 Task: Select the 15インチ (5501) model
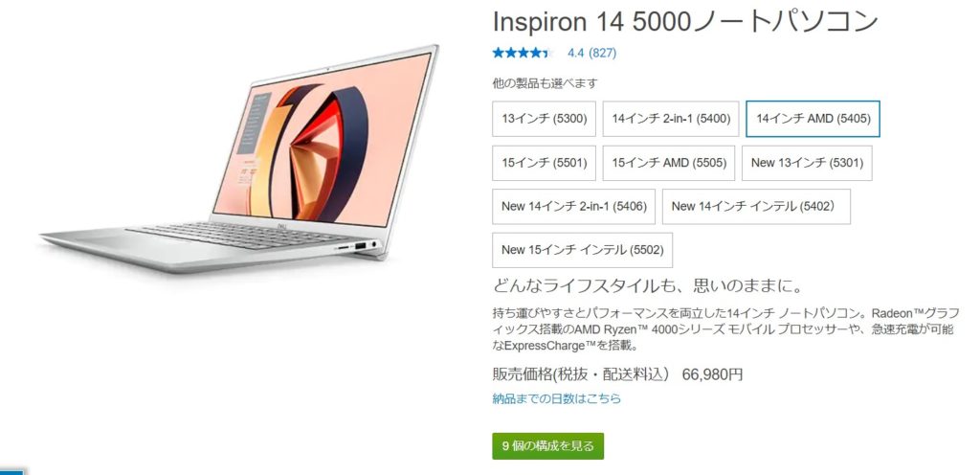click(x=544, y=163)
